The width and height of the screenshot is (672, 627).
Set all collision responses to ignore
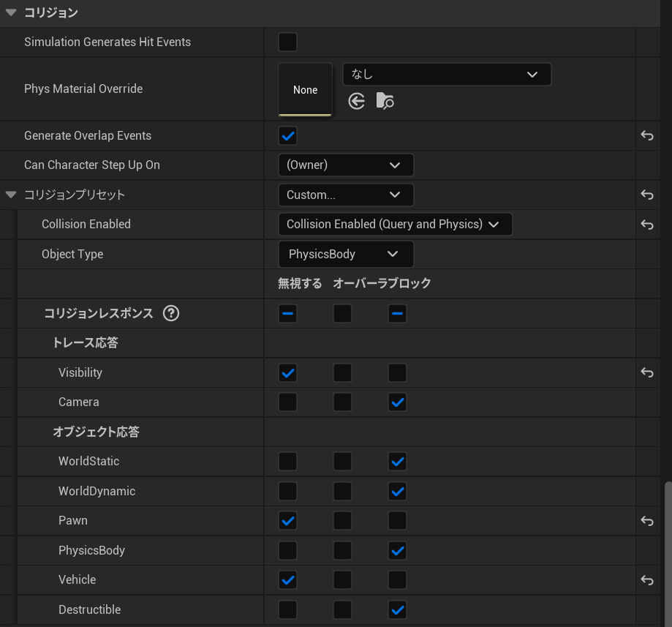click(287, 313)
